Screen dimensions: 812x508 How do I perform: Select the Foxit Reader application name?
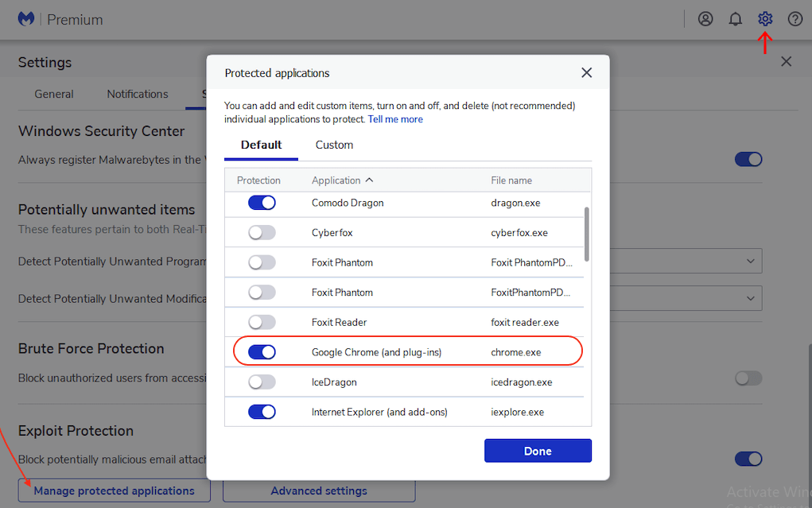pos(339,322)
